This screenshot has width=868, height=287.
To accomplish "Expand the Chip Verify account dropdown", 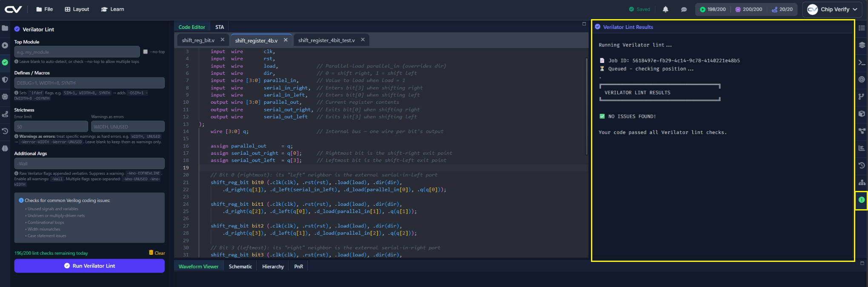I will click(x=833, y=9).
